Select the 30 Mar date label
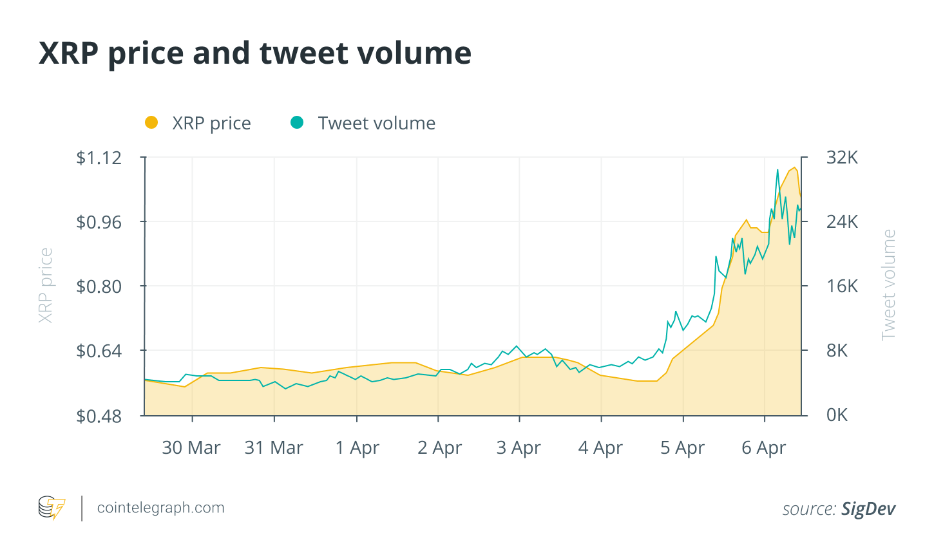This screenshot has height=560, width=934. pyautogui.click(x=191, y=447)
